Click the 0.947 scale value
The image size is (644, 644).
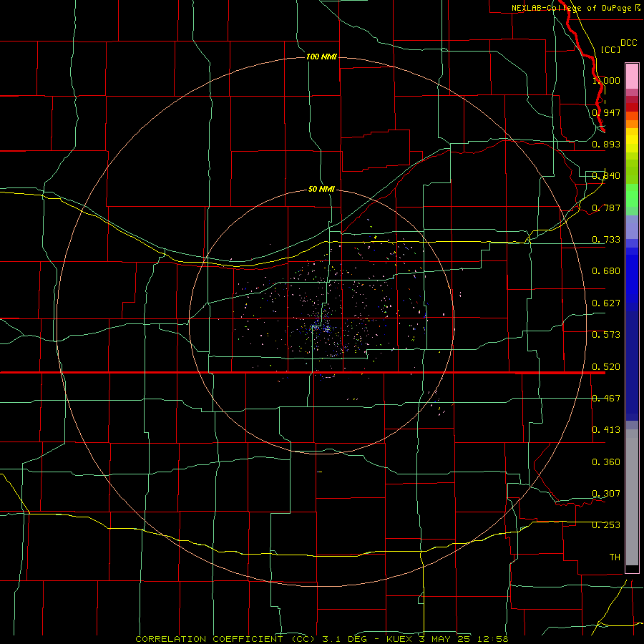coord(606,112)
